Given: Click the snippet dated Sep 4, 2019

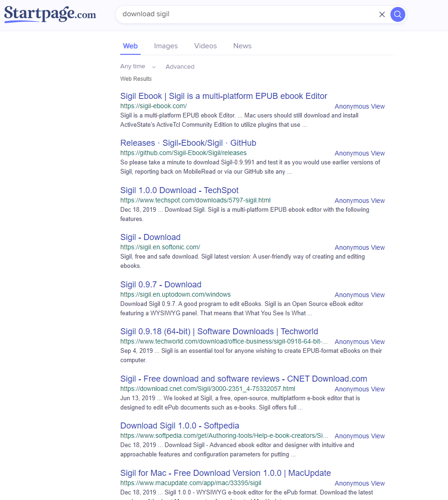Looking at the screenshot, I should (251, 355).
